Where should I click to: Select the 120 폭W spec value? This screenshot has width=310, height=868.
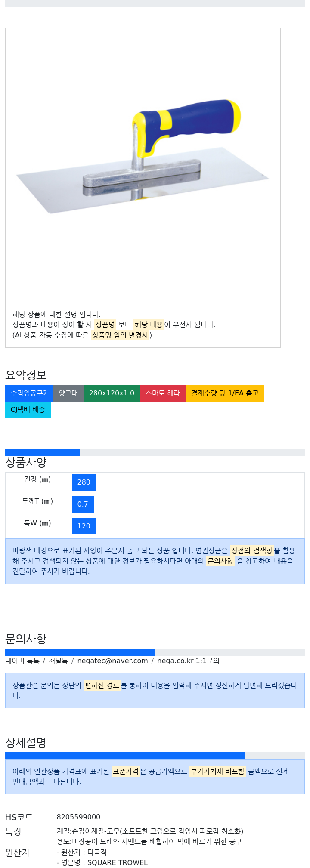[x=84, y=526]
